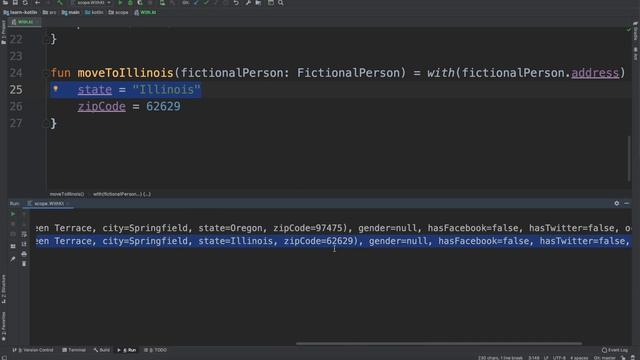Print the console output with printer icon
This screenshot has height=360, width=640.
pos(24,254)
